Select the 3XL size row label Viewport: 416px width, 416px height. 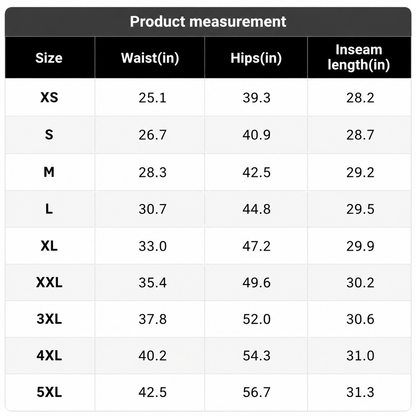click(x=49, y=319)
